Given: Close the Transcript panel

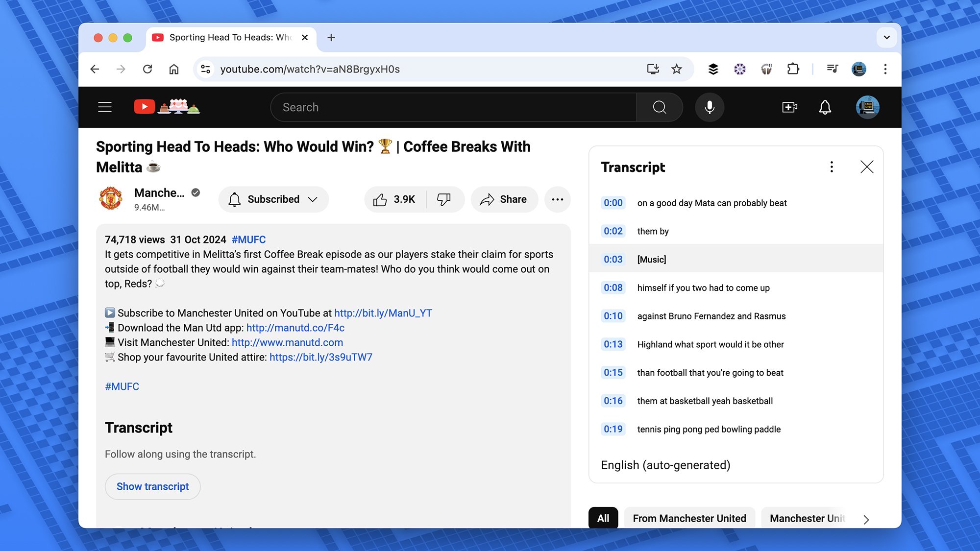Looking at the screenshot, I should [x=867, y=167].
